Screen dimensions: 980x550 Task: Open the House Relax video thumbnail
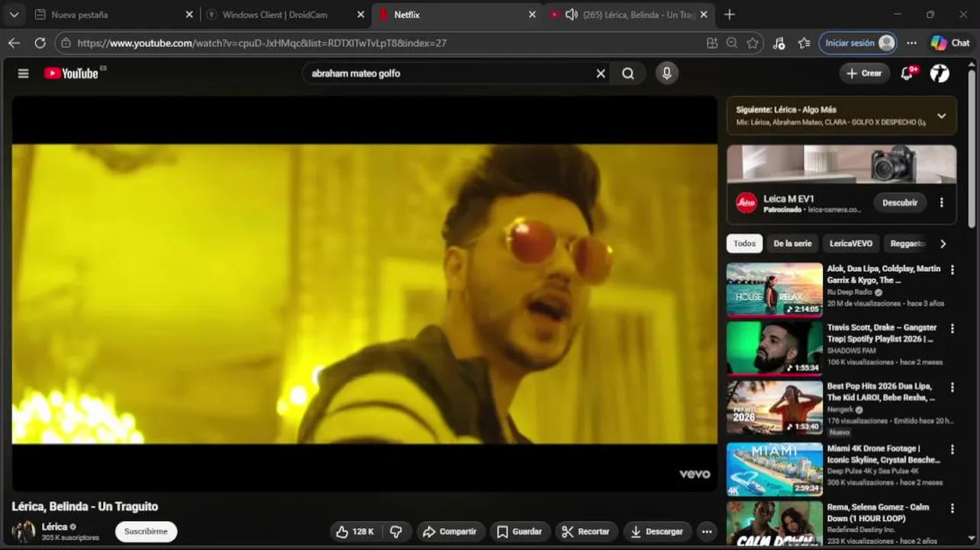(775, 290)
